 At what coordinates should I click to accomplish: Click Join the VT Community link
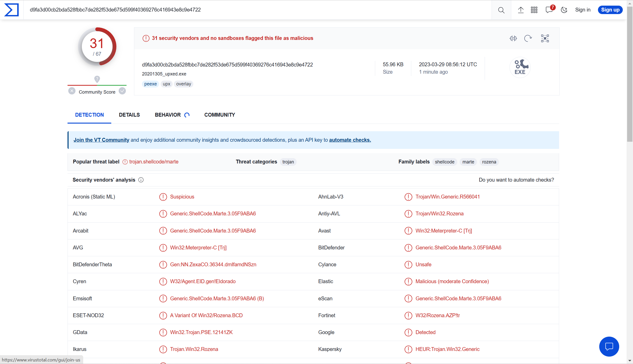tap(101, 140)
